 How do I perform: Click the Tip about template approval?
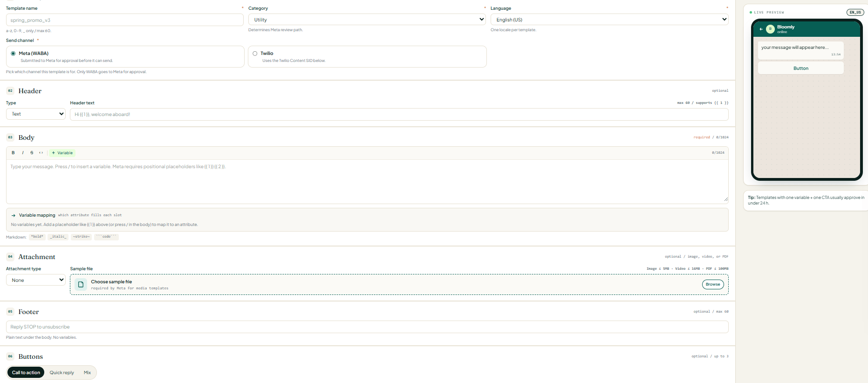click(x=806, y=200)
